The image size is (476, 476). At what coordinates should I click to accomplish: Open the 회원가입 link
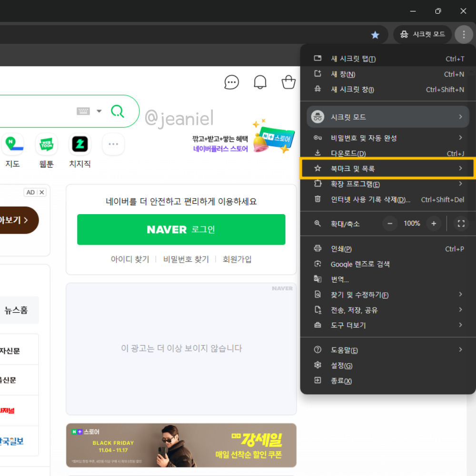tap(237, 259)
